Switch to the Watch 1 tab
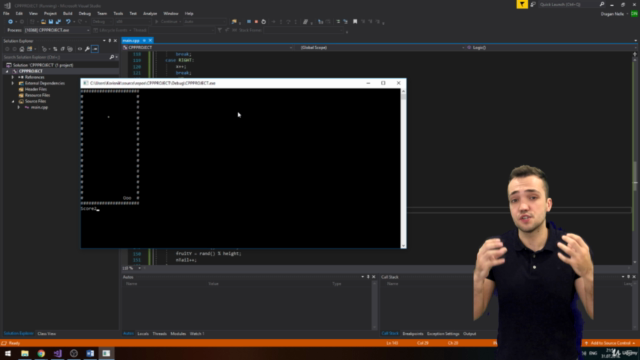Viewport: 640px width, 360px height. click(x=197, y=334)
